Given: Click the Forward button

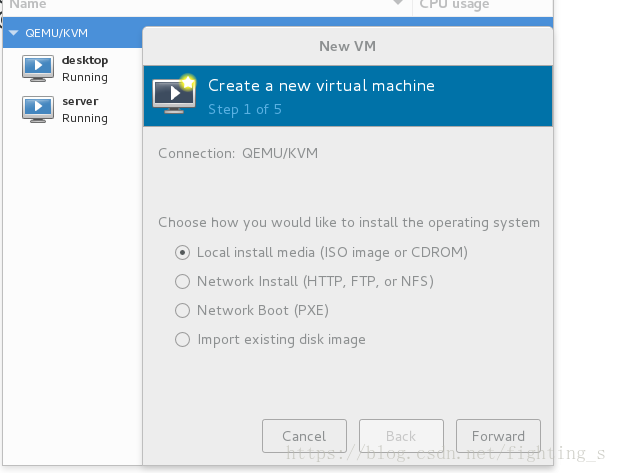Looking at the screenshot, I should pyautogui.click(x=498, y=436).
